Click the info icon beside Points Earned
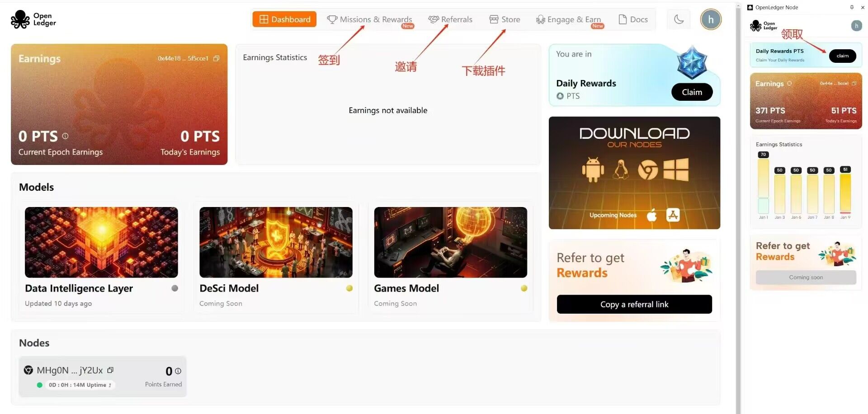Image resolution: width=868 pixels, height=414 pixels. 178,371
